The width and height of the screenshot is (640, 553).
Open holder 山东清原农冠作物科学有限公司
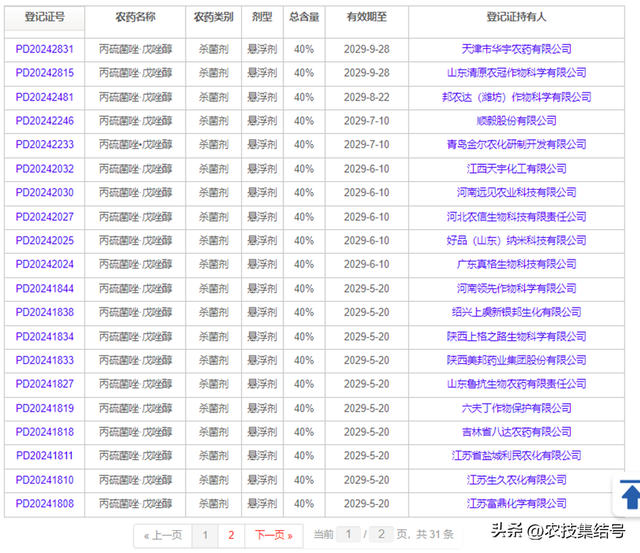pyautogui.click(x=516, y=73)
